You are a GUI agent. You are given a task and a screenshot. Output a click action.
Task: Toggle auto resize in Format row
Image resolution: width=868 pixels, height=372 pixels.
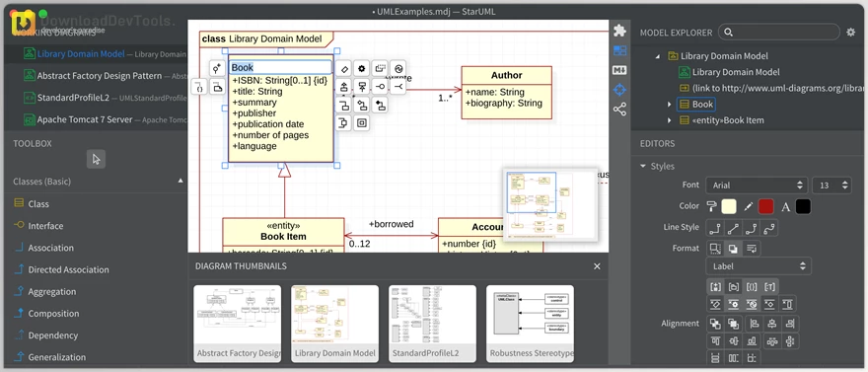click(715, 249)
